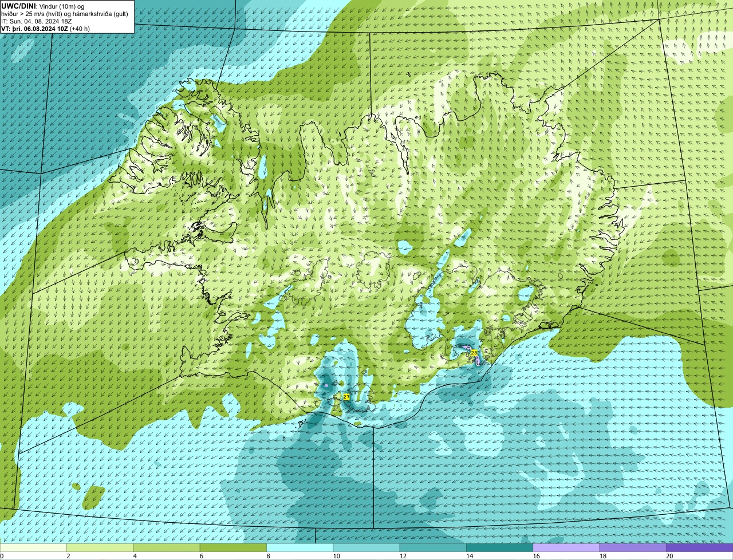Click the light purple 16–18 m/s legend swatch
Viewport: 733px width, 560px height.
(x=566, y=548)
